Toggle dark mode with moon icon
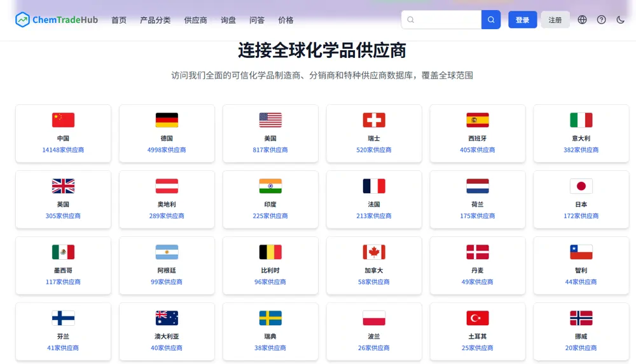This screenshot has height=364, width=636. (620, 20)
